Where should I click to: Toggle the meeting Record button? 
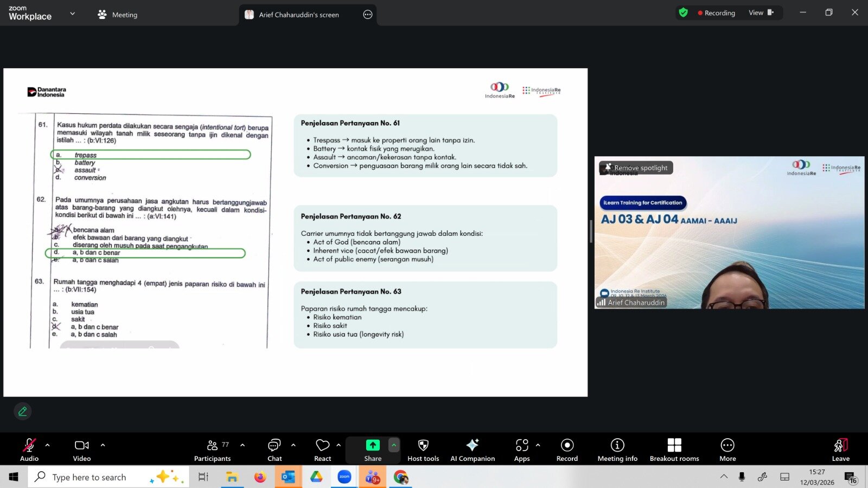[x=567, y=450]
